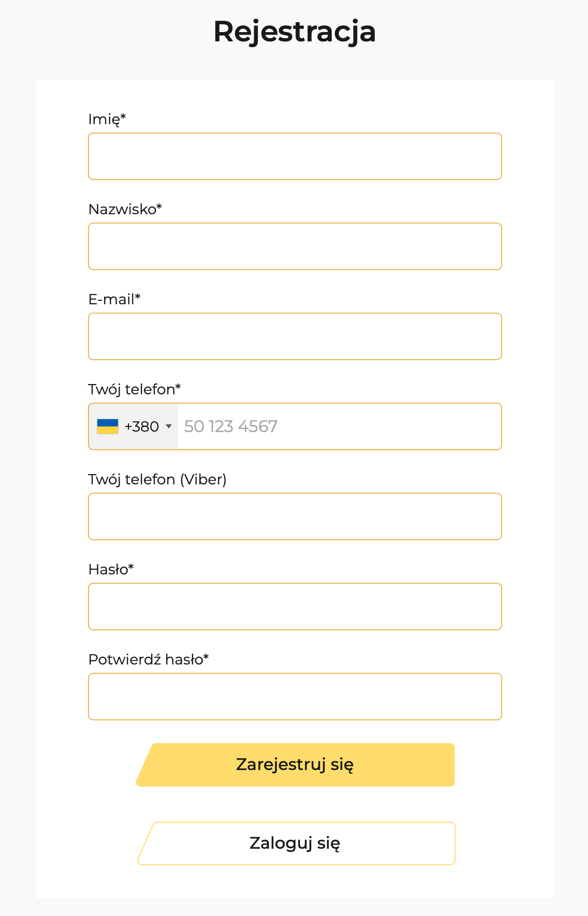Click the Twój telefon (Viber) label

(157, 479)
